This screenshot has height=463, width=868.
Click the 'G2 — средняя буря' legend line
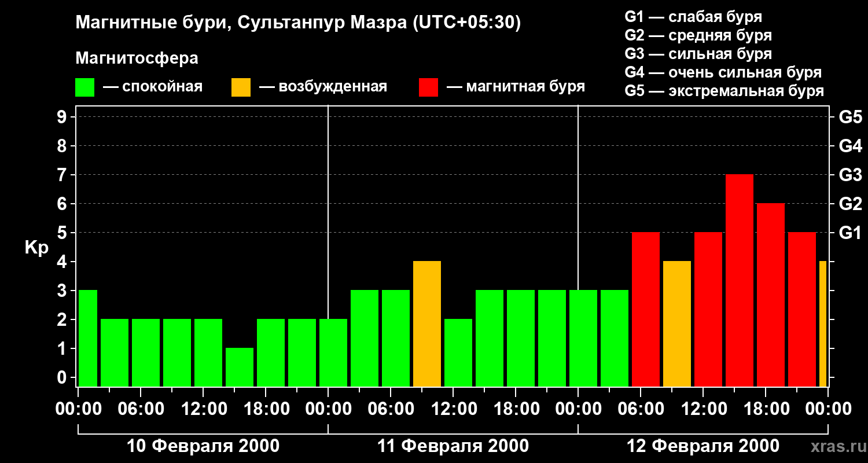(x=698, y=35)
